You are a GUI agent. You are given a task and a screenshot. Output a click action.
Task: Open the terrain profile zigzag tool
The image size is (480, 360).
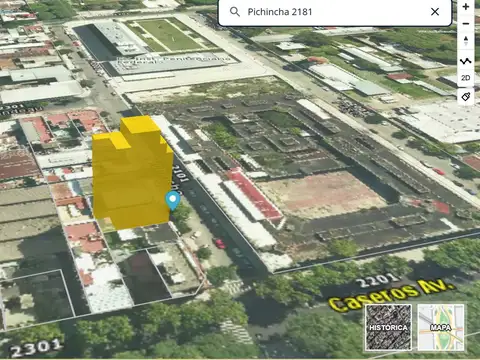click(466, 61)
